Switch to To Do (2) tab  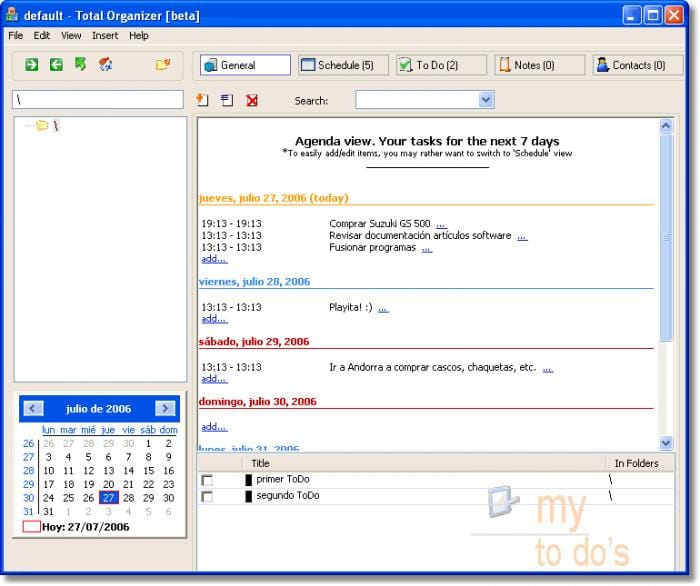[442, 65]
